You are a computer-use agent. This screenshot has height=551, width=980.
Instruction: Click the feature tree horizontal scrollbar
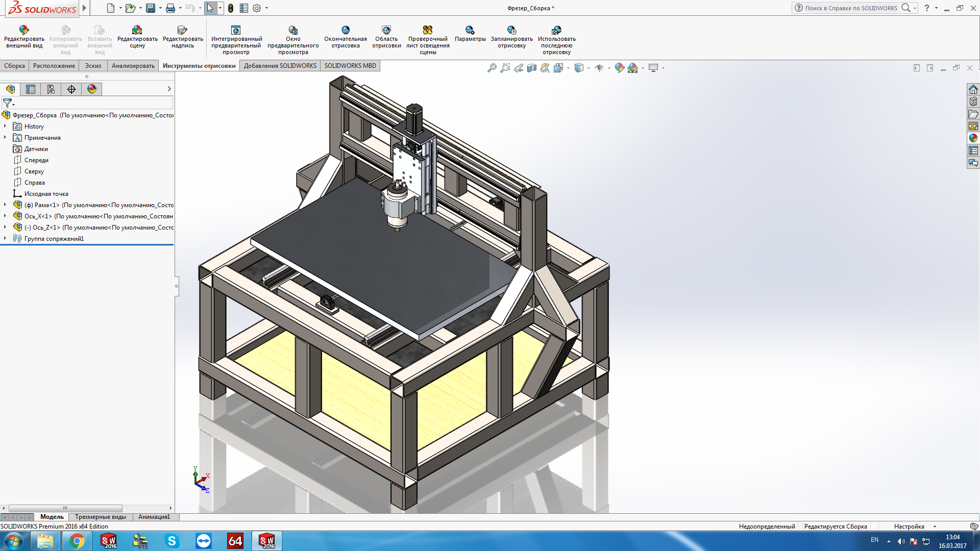coord(65,508)
